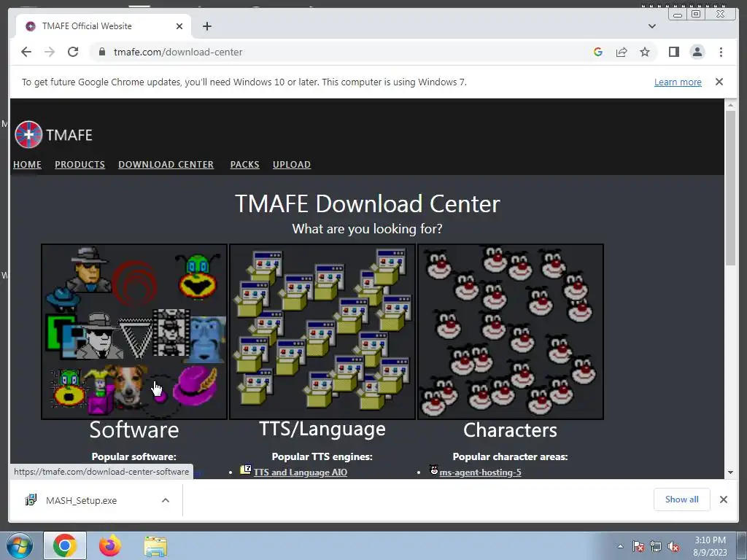
Task: Open the Chrome profile menu
Action: coord(697,52)
